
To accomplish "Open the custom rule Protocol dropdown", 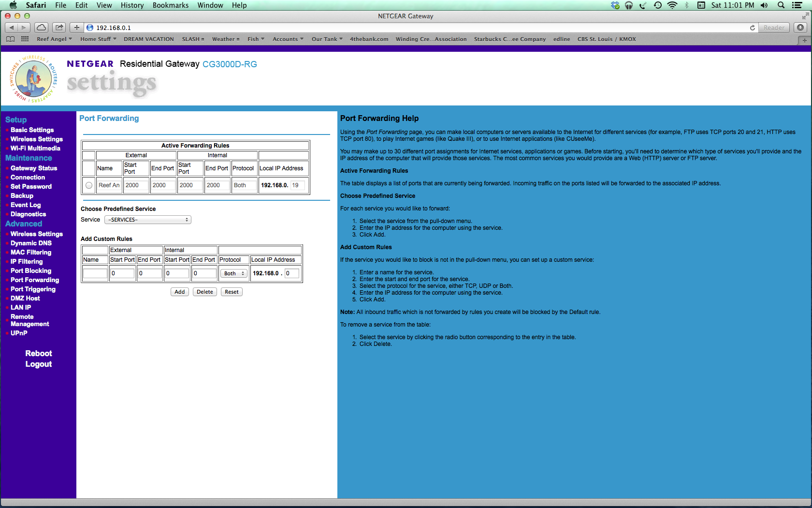I will point(234,273).
